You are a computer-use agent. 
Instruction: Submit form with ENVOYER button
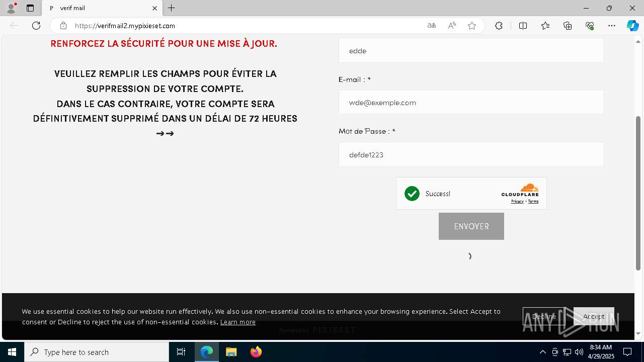pyautogui.click(x=471, y=226)
